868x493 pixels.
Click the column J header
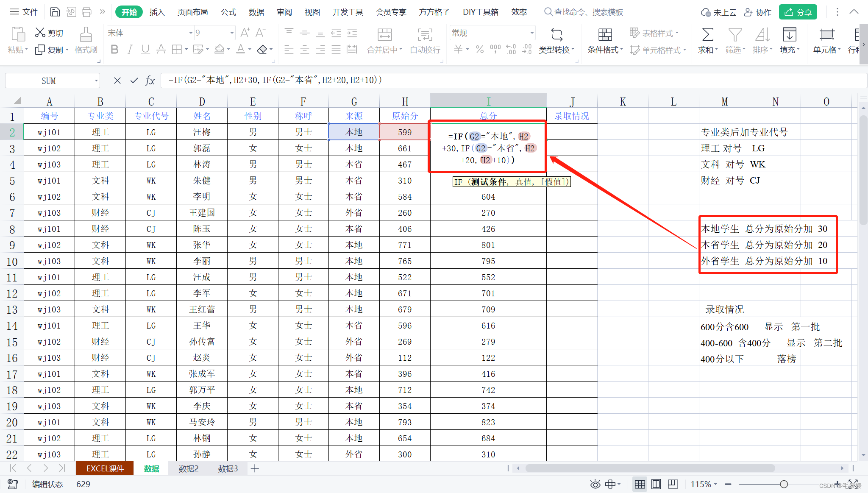tap(572, 102)
